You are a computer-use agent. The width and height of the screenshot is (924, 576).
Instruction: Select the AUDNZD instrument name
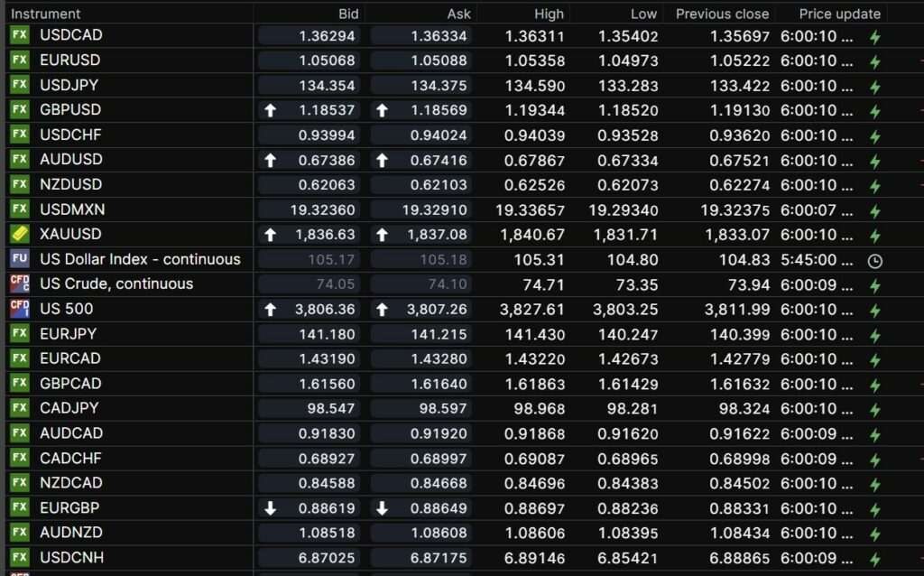[71, 533]
